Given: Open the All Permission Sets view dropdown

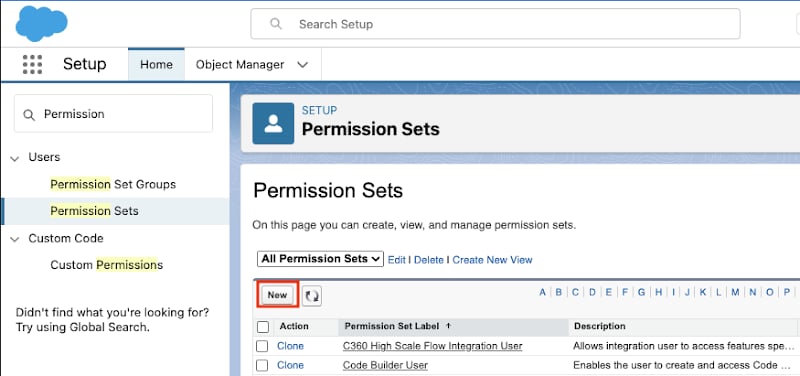Looking at the screenshot, I should point(320,259).
